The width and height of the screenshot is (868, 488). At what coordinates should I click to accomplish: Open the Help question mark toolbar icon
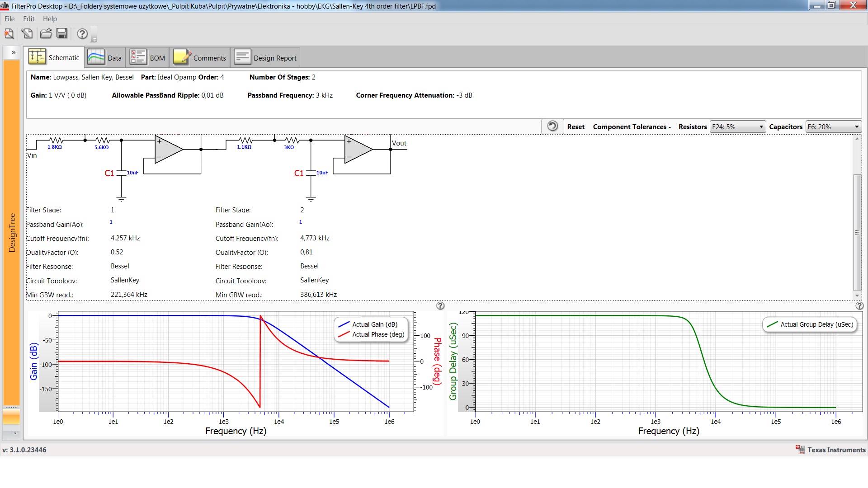pyautogui.click(x=82, y=33)
